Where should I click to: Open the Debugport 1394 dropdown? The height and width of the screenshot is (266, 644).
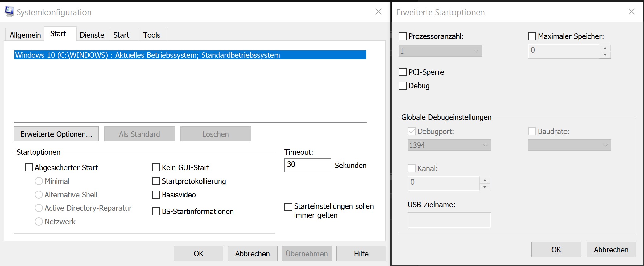(449, 145)
